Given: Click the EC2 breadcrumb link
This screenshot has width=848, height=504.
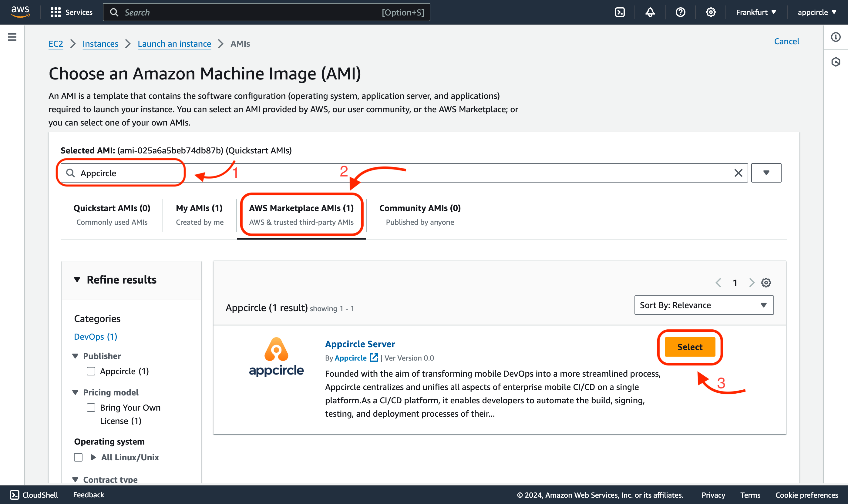Looking at the screenshot, I should click(56, 44).
